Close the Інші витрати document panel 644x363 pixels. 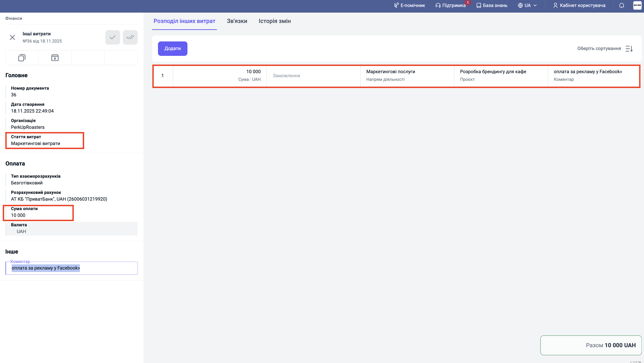click(12, 38)
